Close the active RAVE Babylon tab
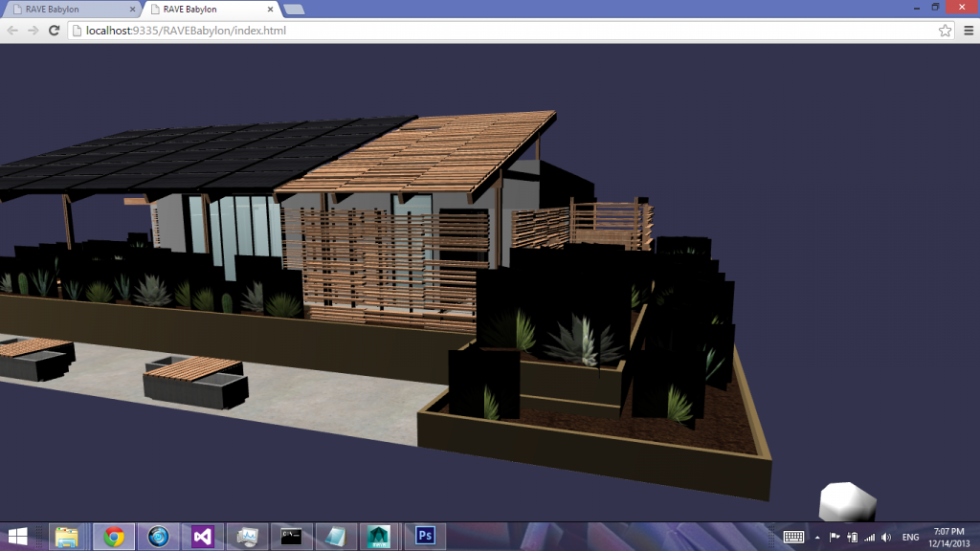This screenshot has width=980, height=551. click(272, 10)
